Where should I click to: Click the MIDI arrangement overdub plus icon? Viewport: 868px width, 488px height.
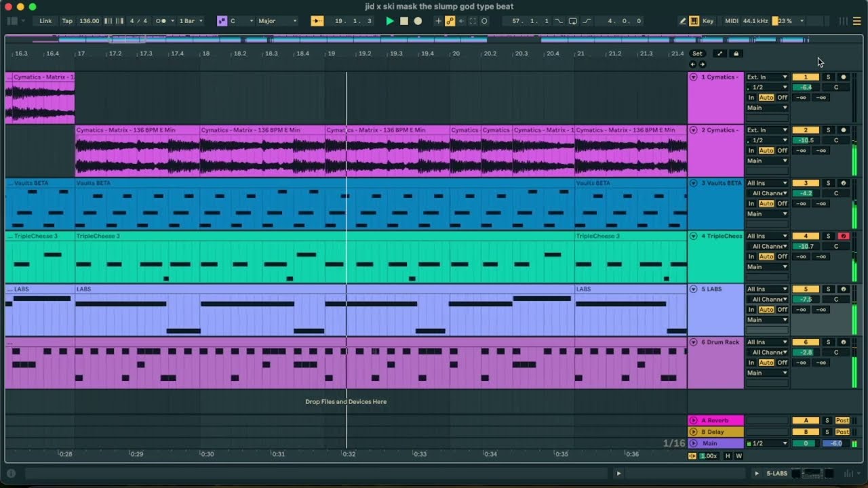coord(438,21)
